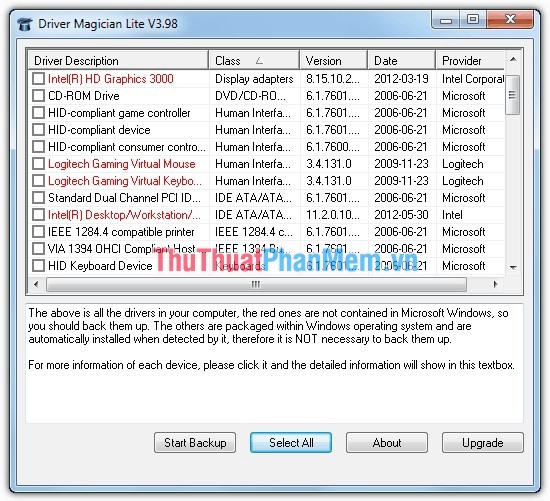Click the vertical scrollbar up arrow
Image resolution: width=550 pixels, height=501 pixels.
click(x=513, y=60)
